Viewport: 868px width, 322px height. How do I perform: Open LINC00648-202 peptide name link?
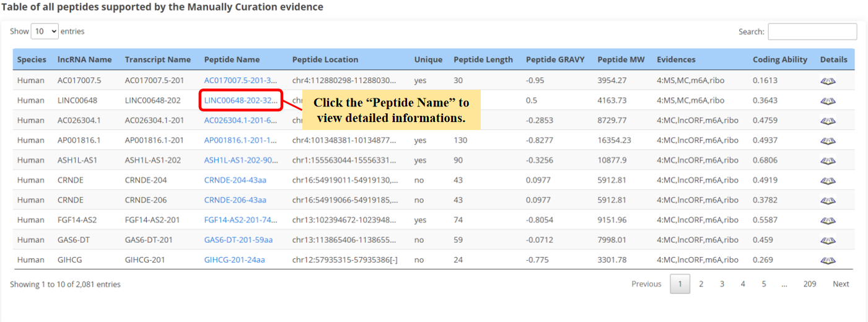pyautogui.click(x=240, y=100)
